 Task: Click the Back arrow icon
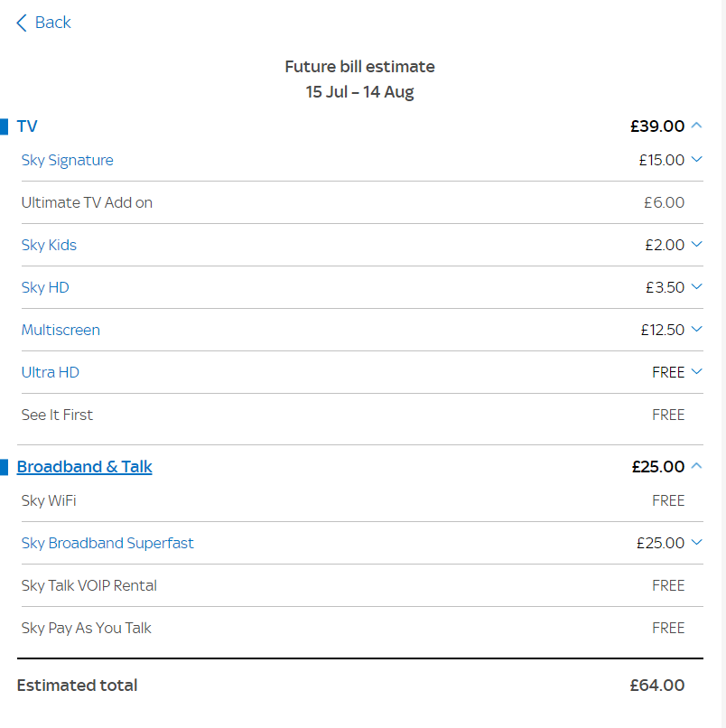click(x=22, y=23)
